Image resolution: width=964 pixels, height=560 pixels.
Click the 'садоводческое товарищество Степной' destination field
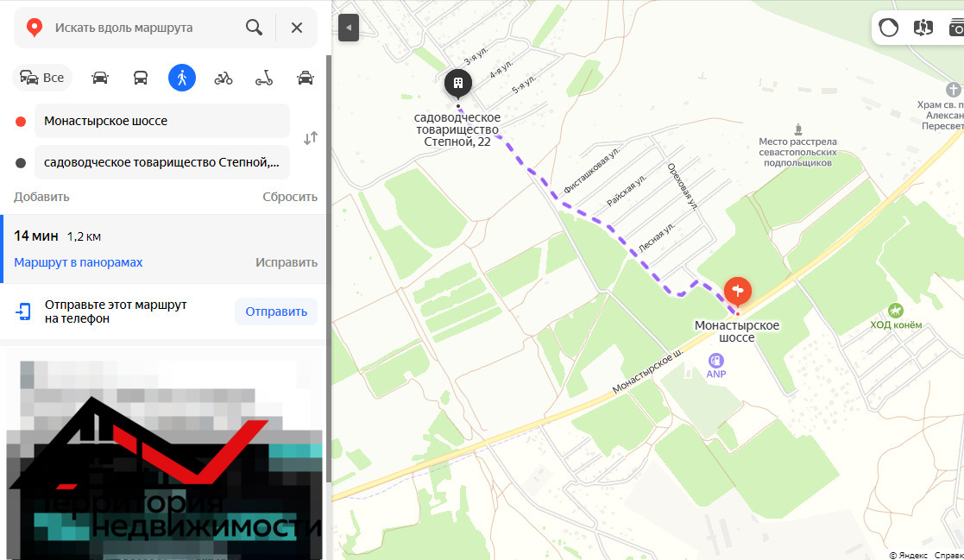pos(161,162)
